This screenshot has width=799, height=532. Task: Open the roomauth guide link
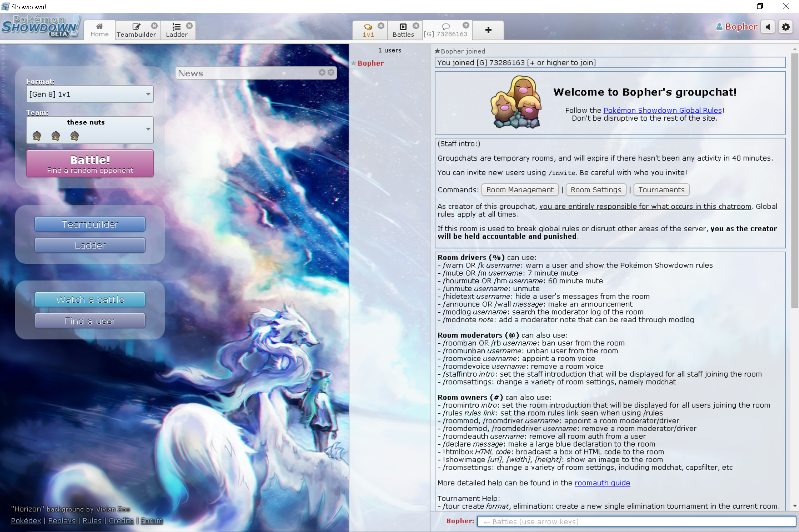pos(602,483)
